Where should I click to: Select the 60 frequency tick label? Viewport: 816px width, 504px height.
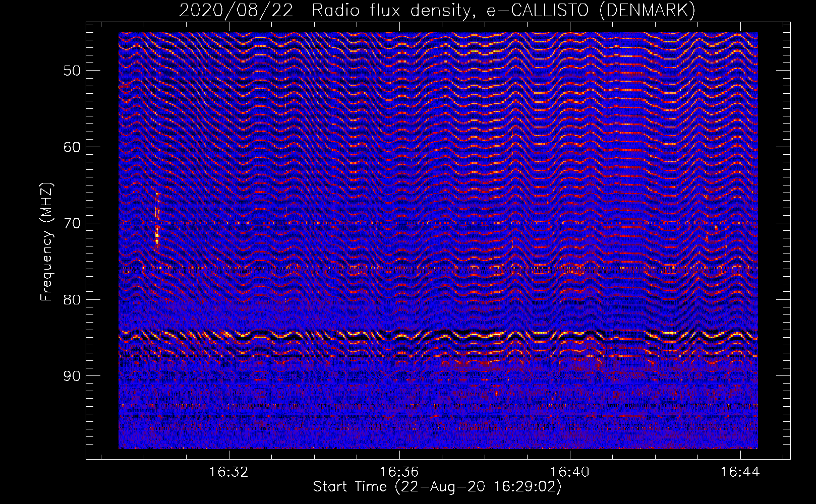(72, 147)
